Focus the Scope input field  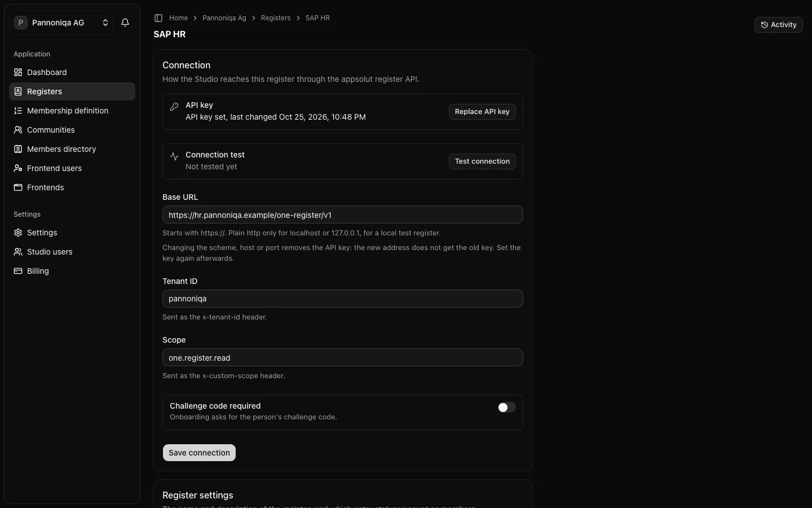343,357
